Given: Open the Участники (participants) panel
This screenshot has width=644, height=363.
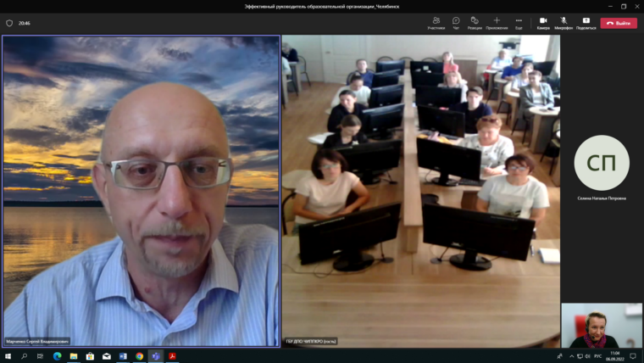Looking at the screenshot, I should tap(436, 22).
